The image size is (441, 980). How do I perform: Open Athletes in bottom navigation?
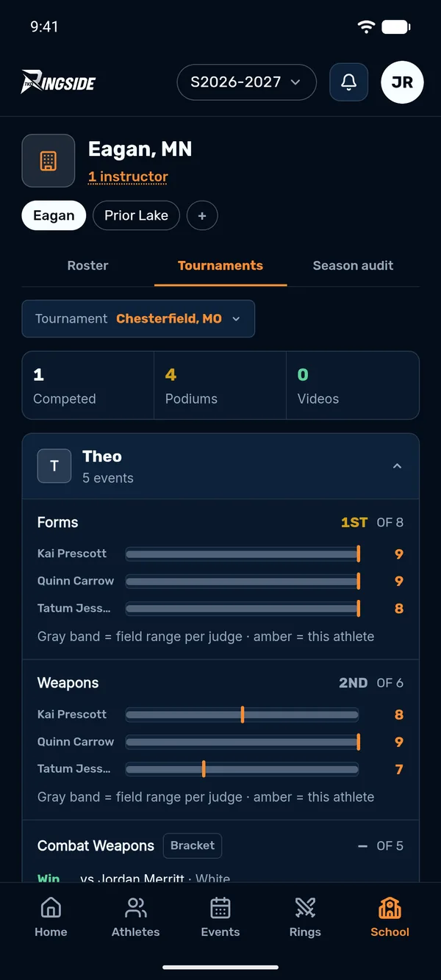(135, 917)
